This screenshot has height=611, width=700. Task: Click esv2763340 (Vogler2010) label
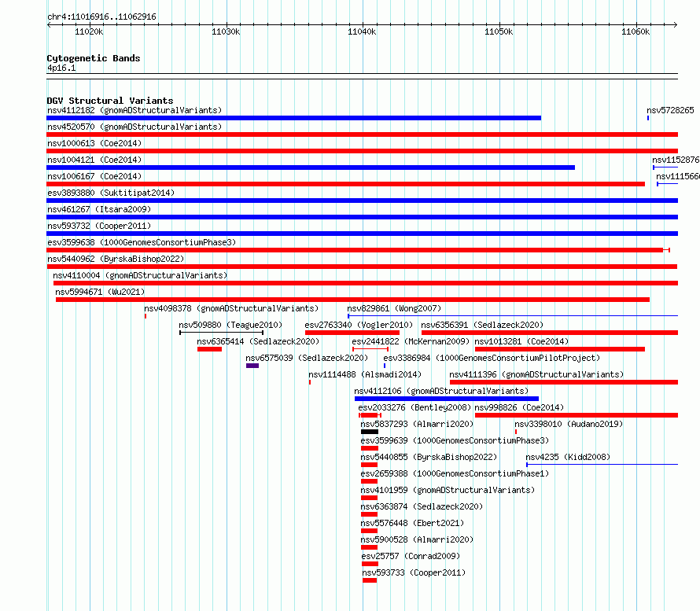359,325
